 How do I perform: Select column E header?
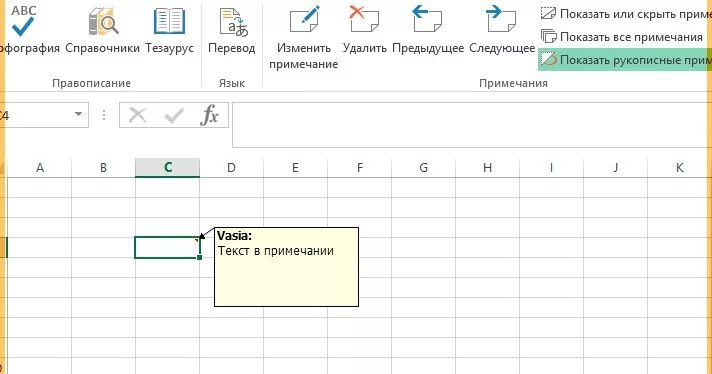[296, 168]
